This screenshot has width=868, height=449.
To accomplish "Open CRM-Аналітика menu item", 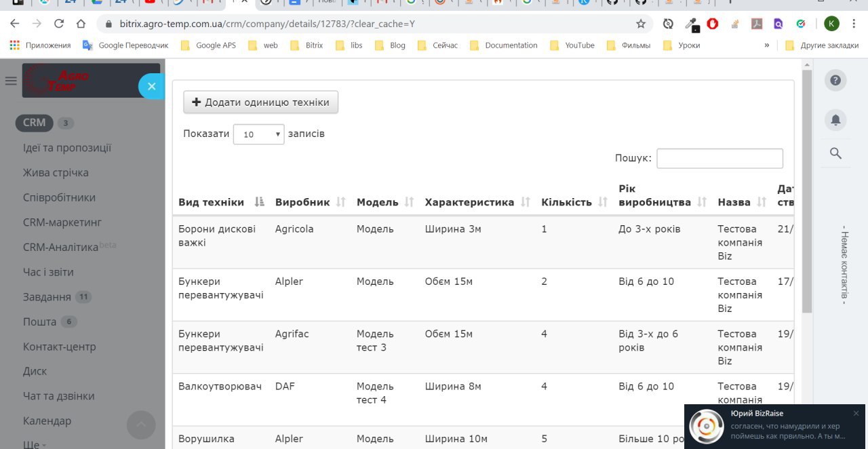I will click(x=60, y=247).
